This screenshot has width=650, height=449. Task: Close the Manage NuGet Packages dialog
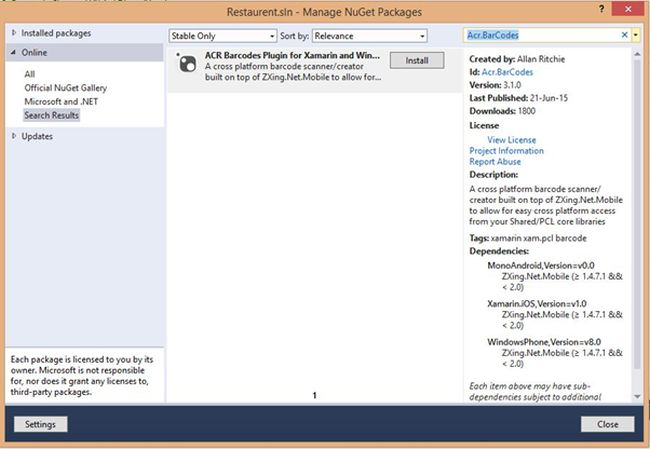pos(628,9)
